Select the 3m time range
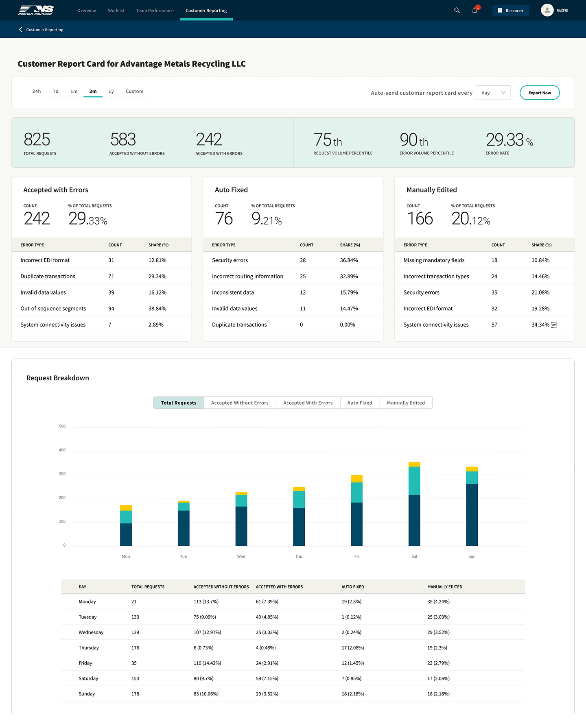 point(93,92)
